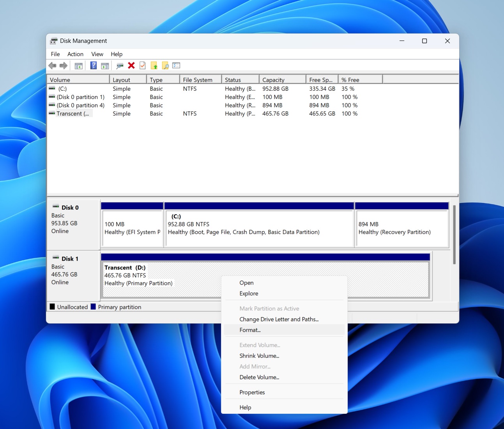The image size is (504, 429).
Task: Click the disk-and-plug toolbar icon
Action: coord(120,65)
